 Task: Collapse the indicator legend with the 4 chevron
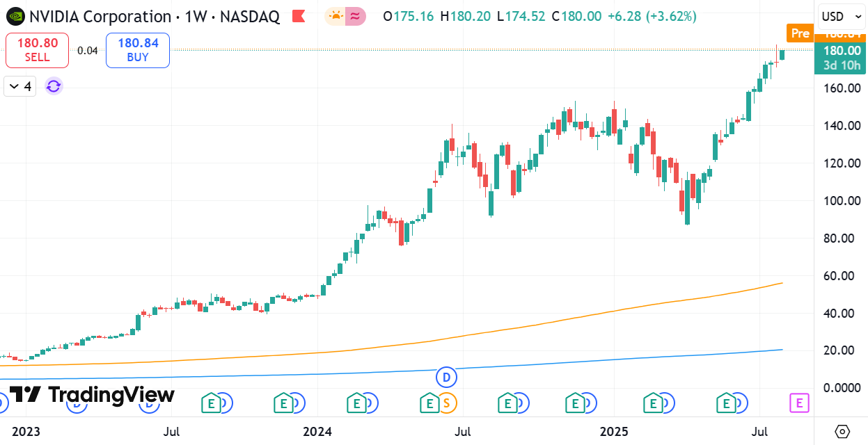click(x=19, y=86)
